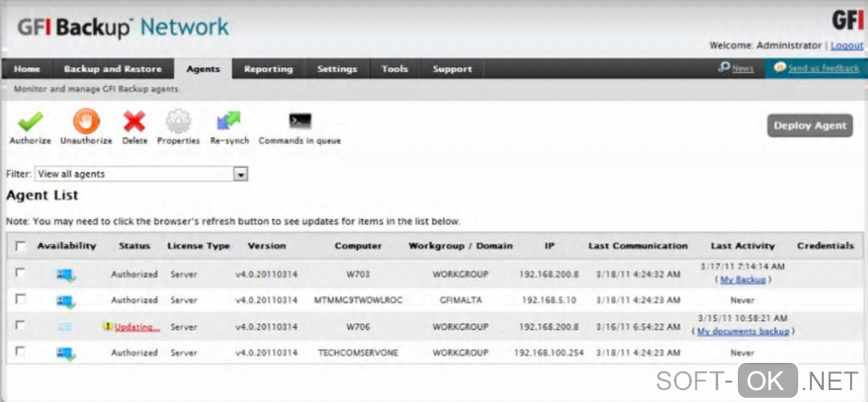868x402 pixels.
Task: Sort by the License Type column header
Action: (199, 246)
